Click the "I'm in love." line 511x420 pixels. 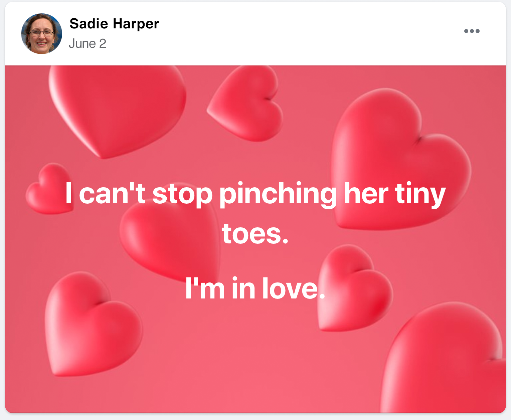(255, 288)
